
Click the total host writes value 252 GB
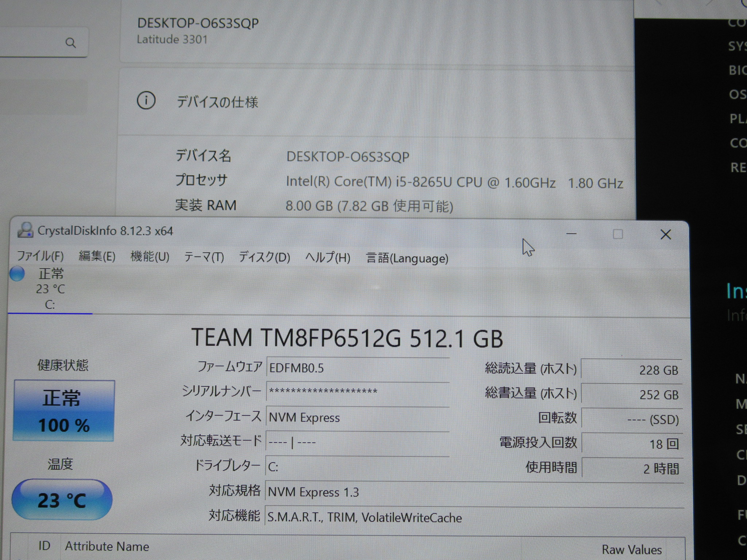[631, 394]
